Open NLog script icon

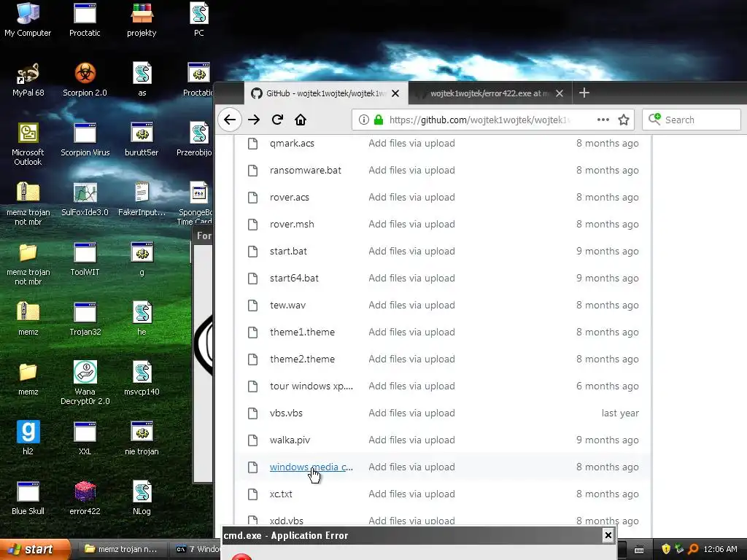pyautogui.click(x=142, y=499)
